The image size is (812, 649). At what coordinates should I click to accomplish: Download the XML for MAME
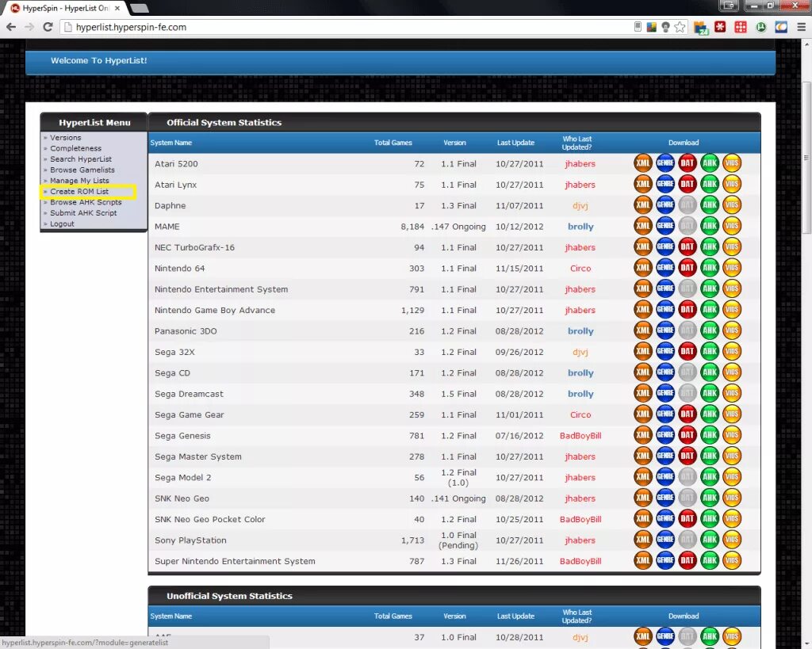[642, 226]
